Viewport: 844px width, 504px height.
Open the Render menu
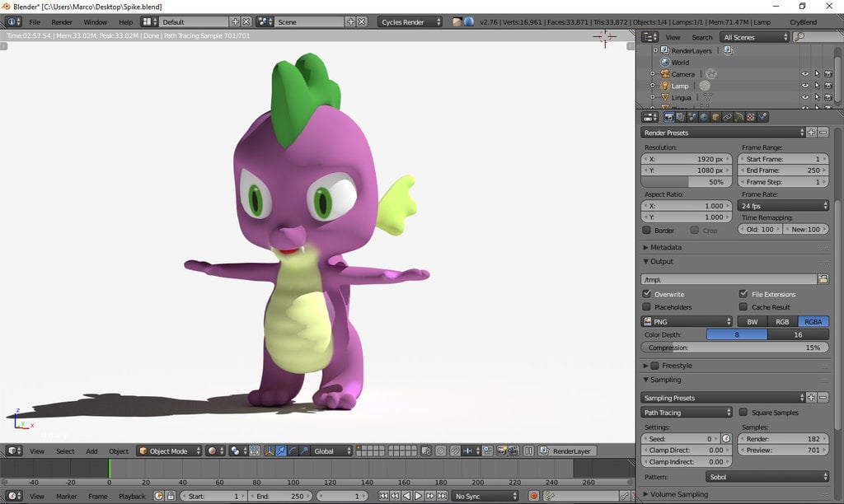click(x=61, y=22)
